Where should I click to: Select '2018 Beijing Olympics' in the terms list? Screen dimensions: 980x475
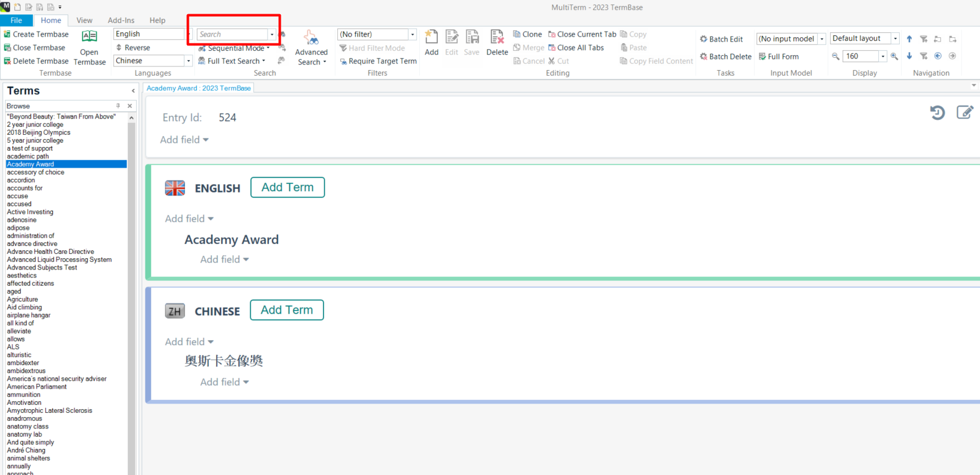(x=39, y=132)
